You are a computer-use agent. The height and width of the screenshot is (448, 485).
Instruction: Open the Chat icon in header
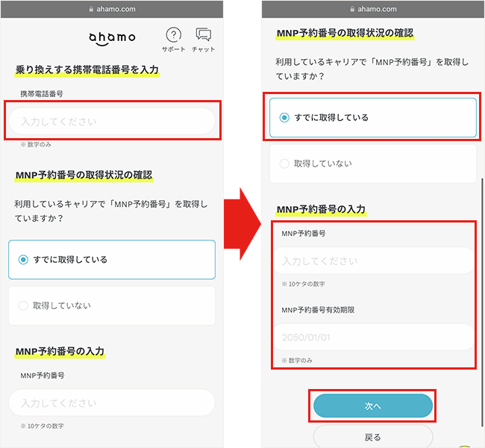[203, 40]
